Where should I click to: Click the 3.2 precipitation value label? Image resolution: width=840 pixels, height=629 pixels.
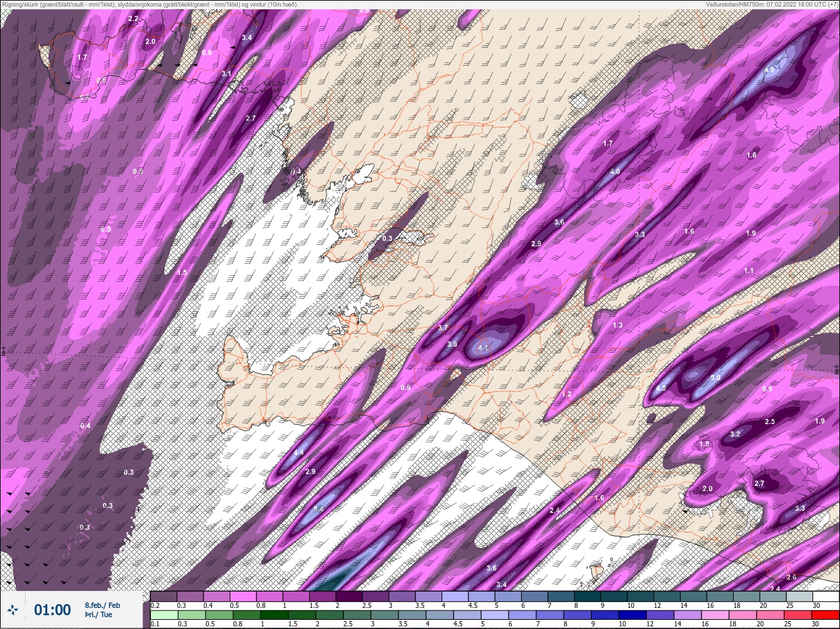pos(735,434)
